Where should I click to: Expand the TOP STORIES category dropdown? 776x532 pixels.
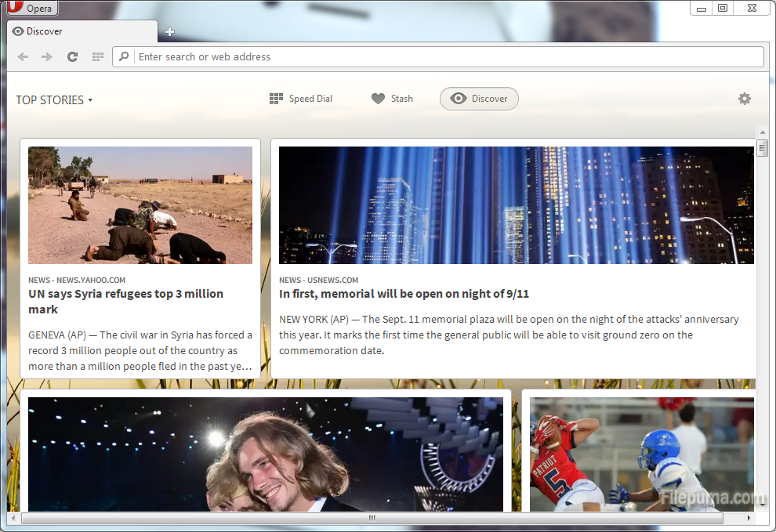(x=54, y=100)
